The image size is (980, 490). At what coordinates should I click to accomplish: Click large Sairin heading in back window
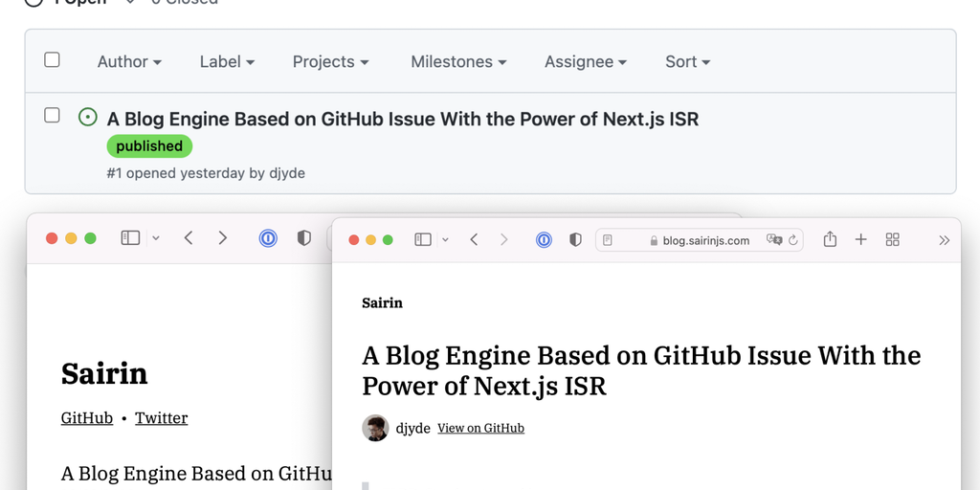(104, 373)
